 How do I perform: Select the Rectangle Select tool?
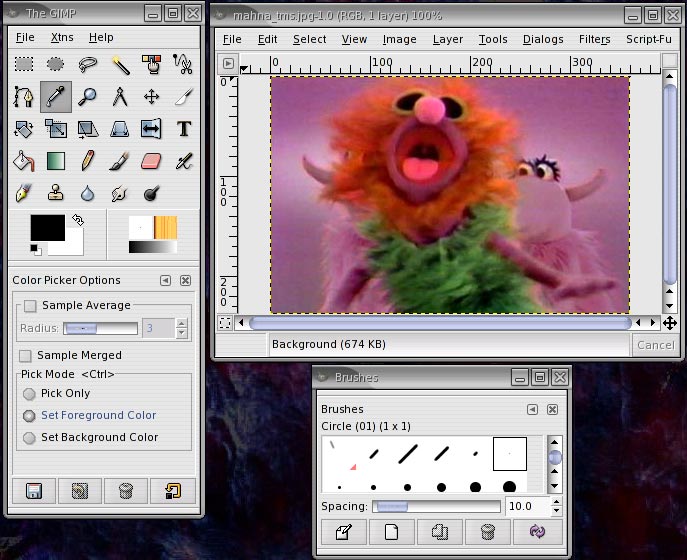(x=24, y=64)
